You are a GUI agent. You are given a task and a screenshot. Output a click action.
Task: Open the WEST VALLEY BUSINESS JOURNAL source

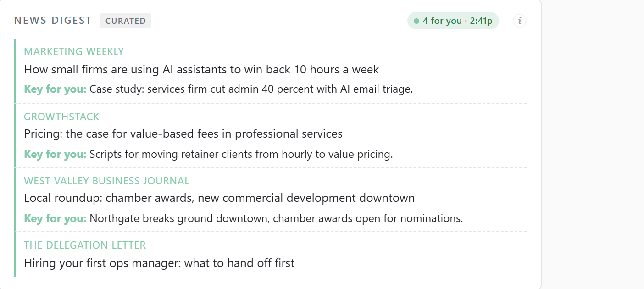click(106, 181)
